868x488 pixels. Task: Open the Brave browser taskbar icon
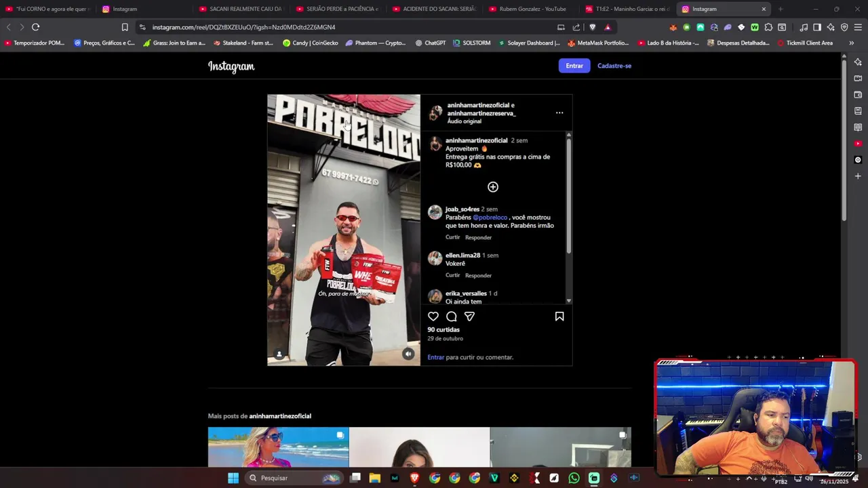click(415, 478)
